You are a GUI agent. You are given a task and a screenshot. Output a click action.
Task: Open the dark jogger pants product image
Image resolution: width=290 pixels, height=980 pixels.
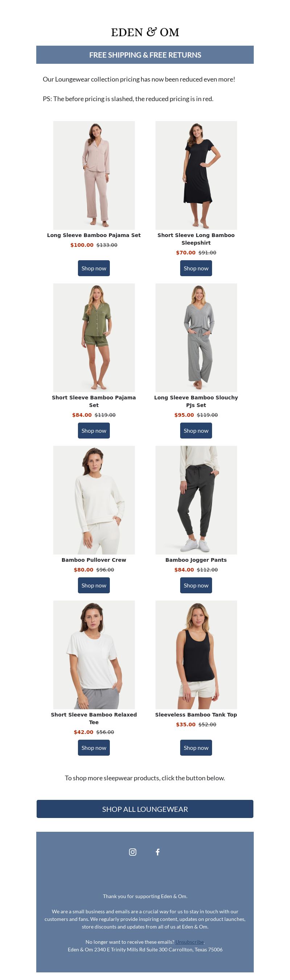(196, 500)
